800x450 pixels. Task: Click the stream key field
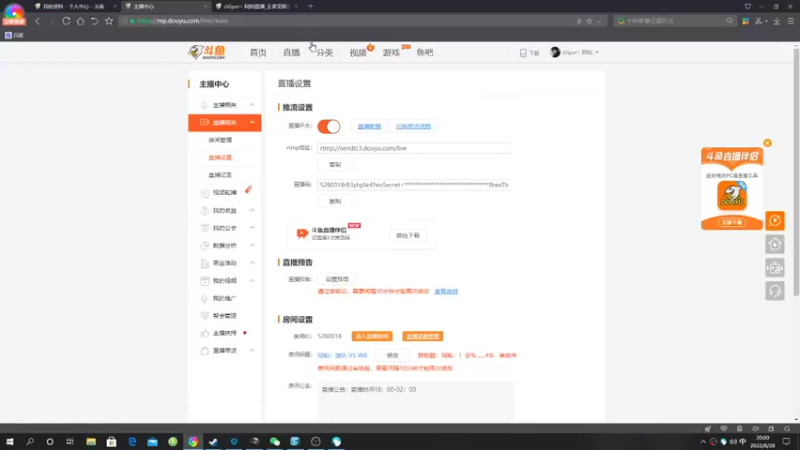click(x=414, y=185)
